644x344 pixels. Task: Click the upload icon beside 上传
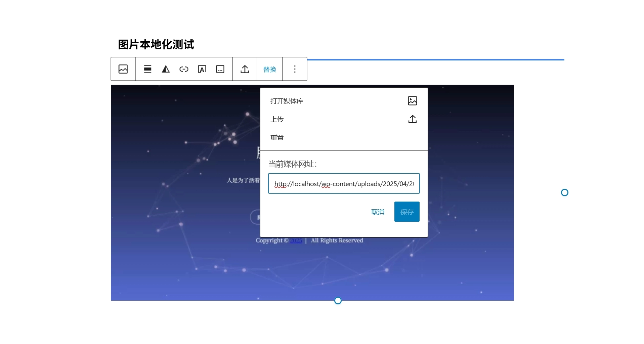(x=412, y=119)
